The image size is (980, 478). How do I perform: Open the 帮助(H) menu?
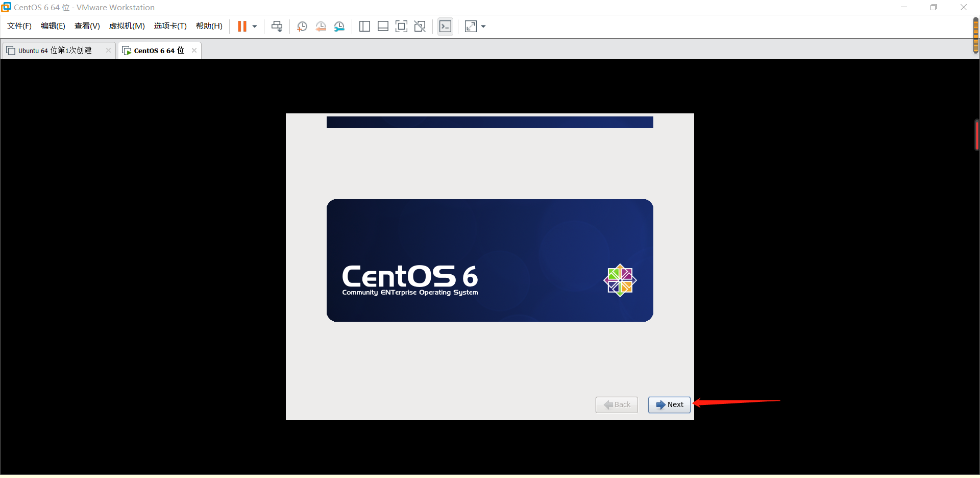pyautogui.click(x=209, y=26)
